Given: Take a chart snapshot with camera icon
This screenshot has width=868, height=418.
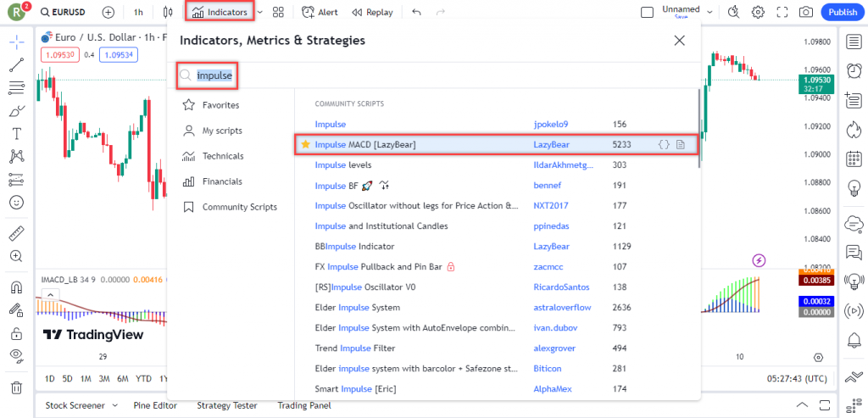Looking at the screenshot, I should pos(806,12).
